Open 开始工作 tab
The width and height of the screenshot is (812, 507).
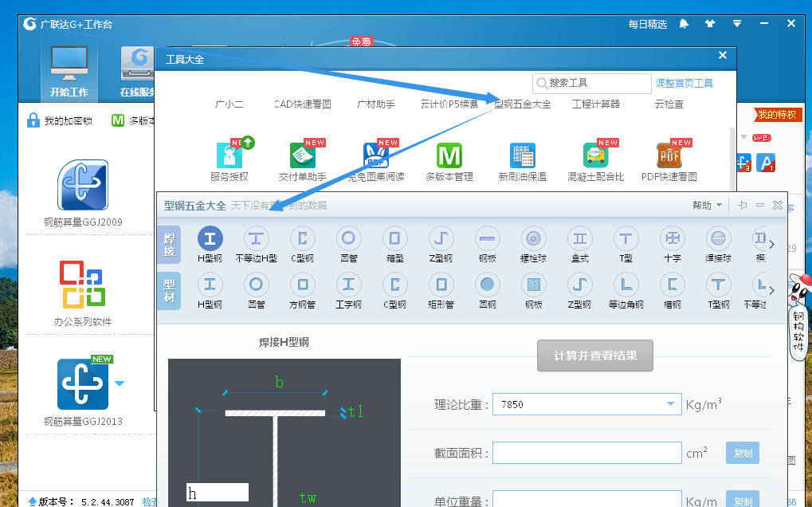point(69,71)
